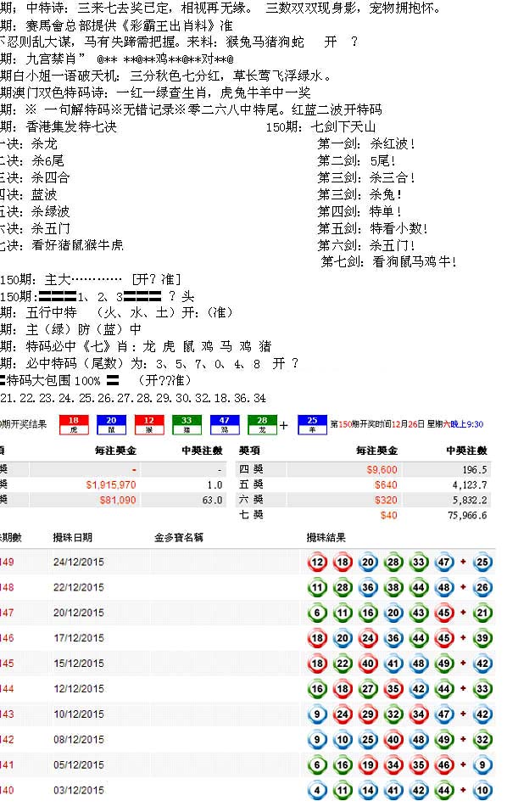Viewport: 507px width, 812px height.
Task: Select the green 28 result box
Action: pos(262,424)
